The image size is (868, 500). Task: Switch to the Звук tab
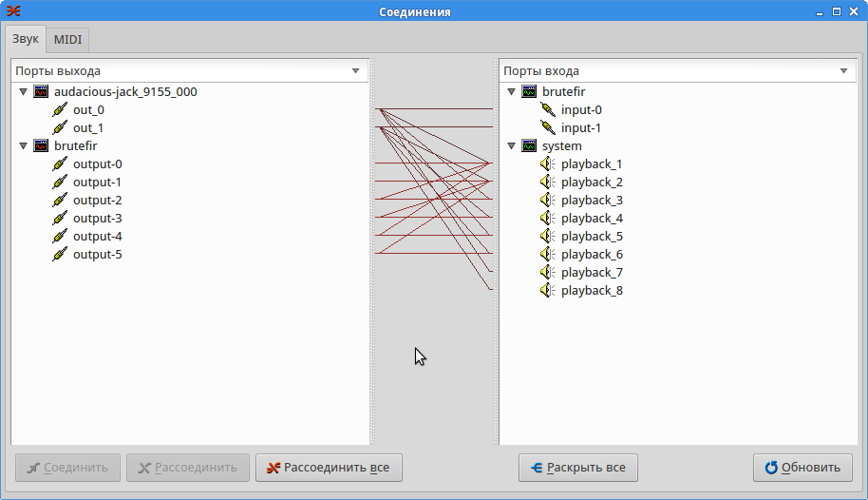click(26, 39)
